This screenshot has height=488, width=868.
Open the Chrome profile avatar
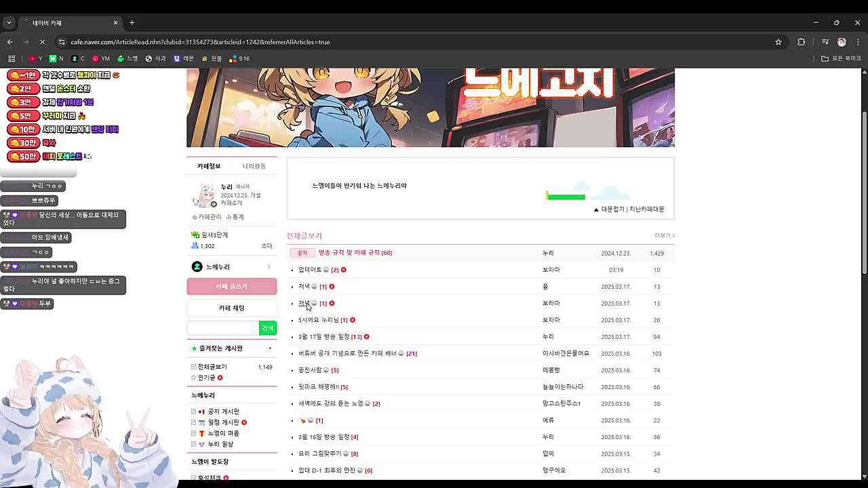click(x=842, y=42)
